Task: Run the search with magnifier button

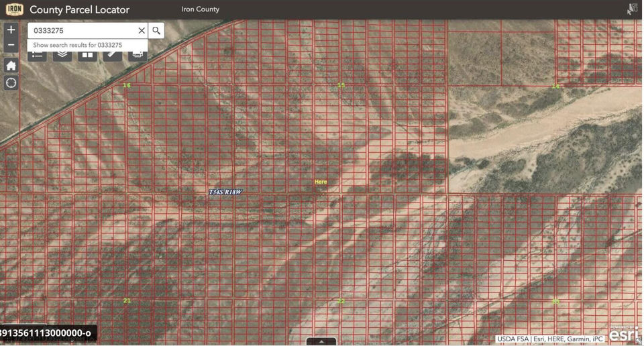Action: 156,30
